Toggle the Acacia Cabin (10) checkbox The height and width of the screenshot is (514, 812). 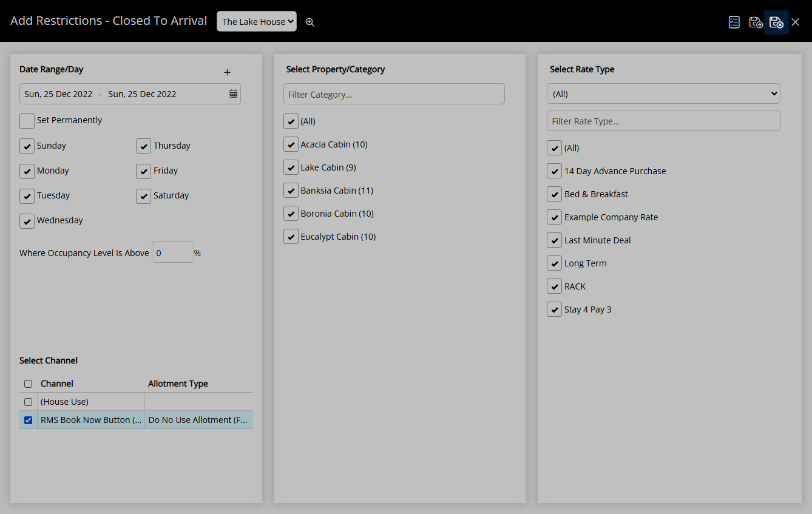(291, 144)
